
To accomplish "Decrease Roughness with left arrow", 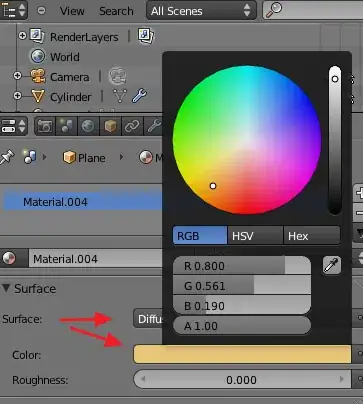I will pos(143,379).
